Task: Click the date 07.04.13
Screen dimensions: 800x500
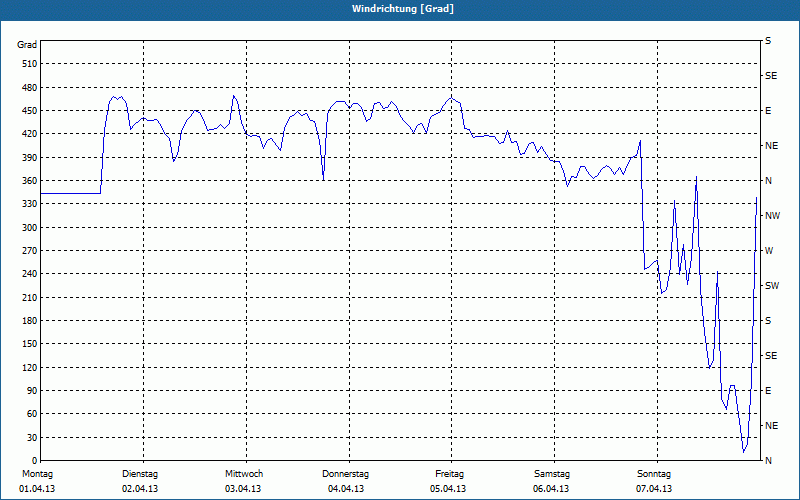Action: click(654, 489)
